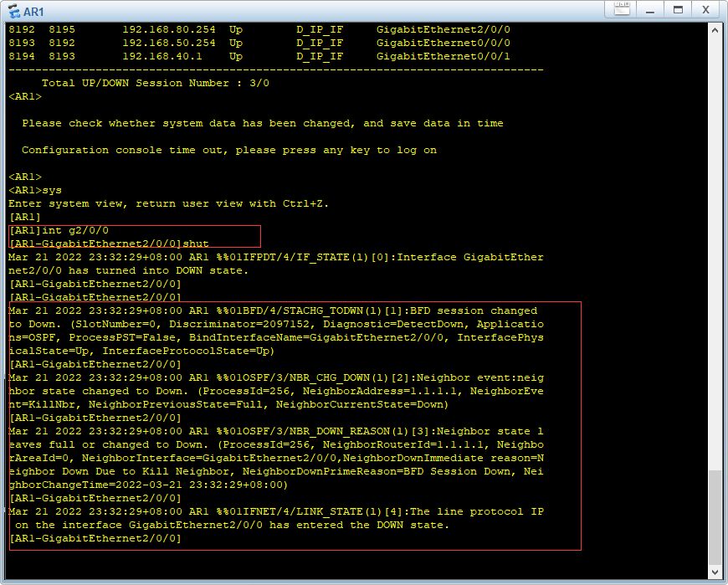Click the dock window icon beside minimize
The image size is (728, 585).
click(x=621, y=9)
